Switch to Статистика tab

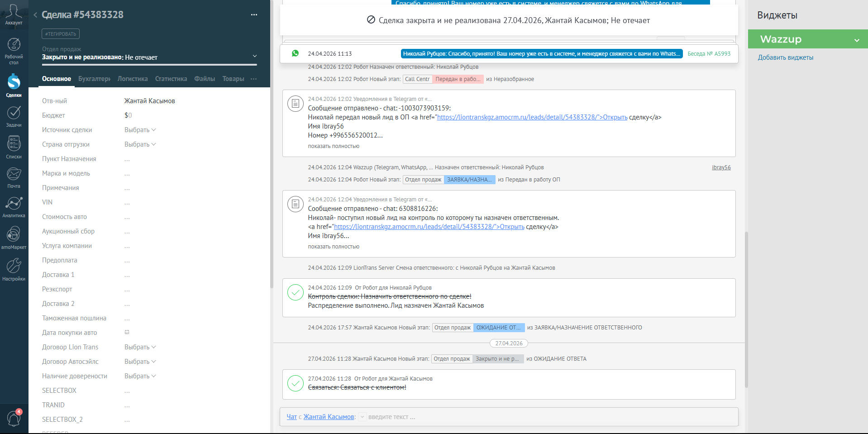[x=171, y=79]
